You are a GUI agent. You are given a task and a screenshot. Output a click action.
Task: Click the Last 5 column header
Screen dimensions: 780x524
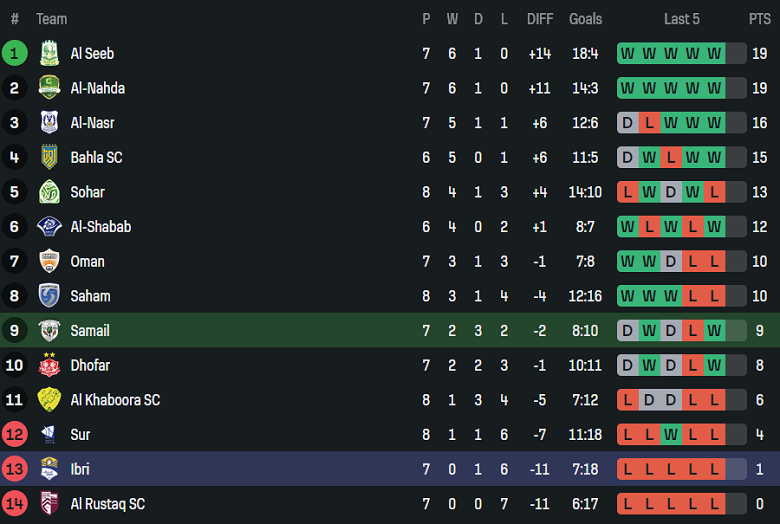point(682,19)
